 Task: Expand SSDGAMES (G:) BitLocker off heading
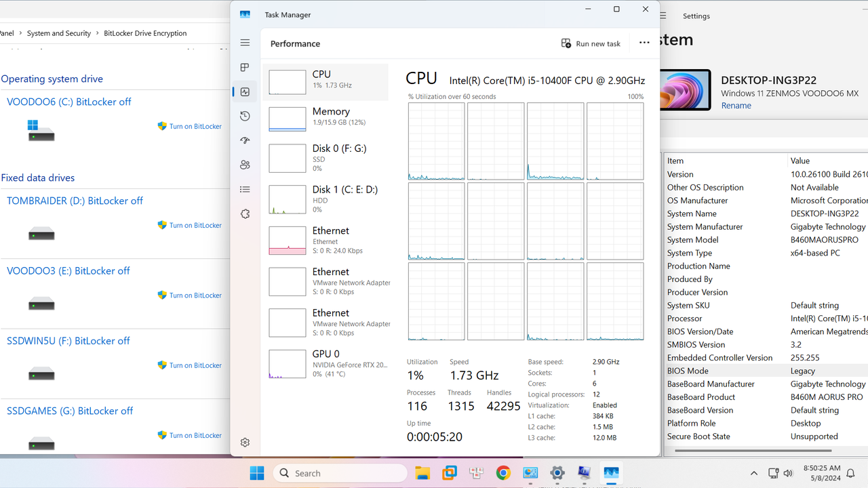(x=70, y=411)
